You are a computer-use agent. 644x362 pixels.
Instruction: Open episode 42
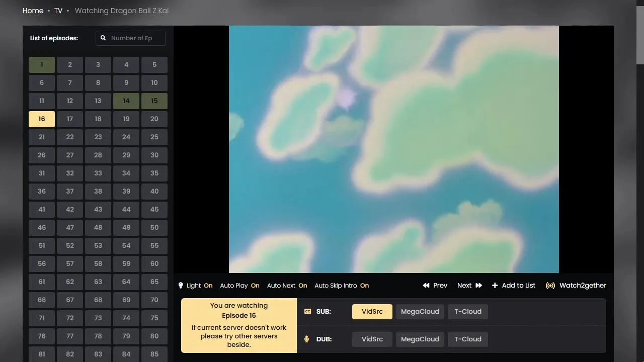click(x=70, y=209)
